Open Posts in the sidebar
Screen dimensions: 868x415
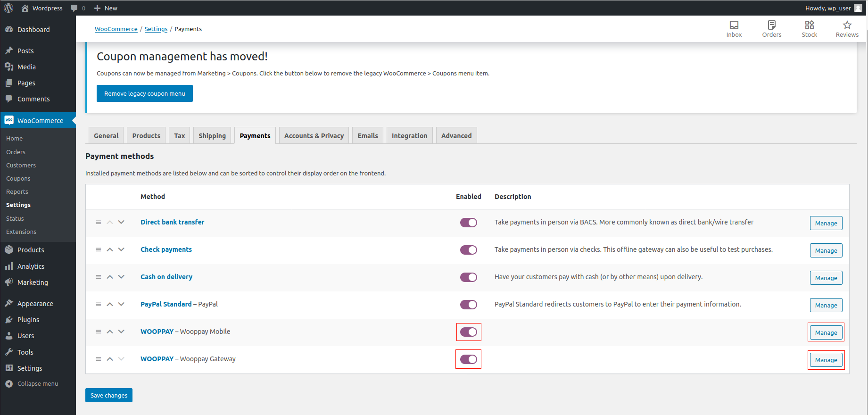pos(38,50)
